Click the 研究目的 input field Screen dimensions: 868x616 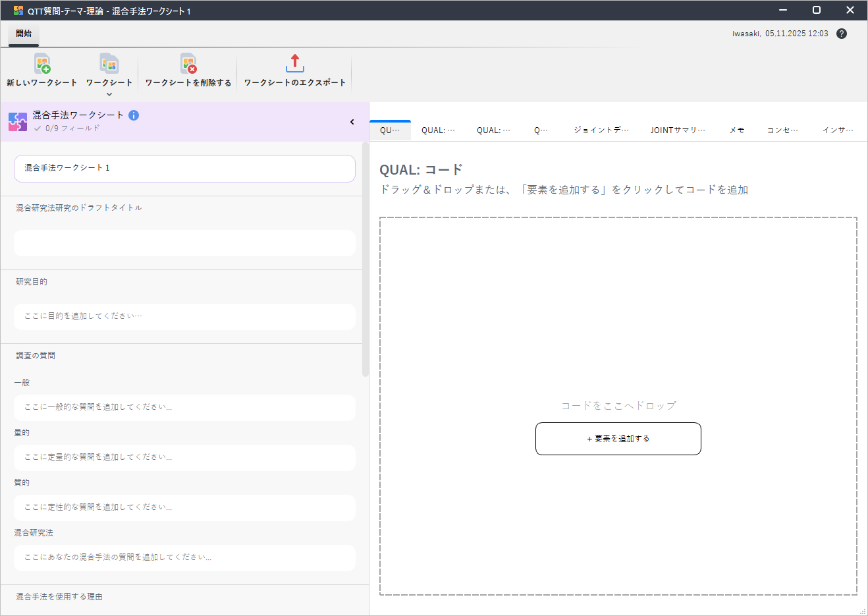184,317
